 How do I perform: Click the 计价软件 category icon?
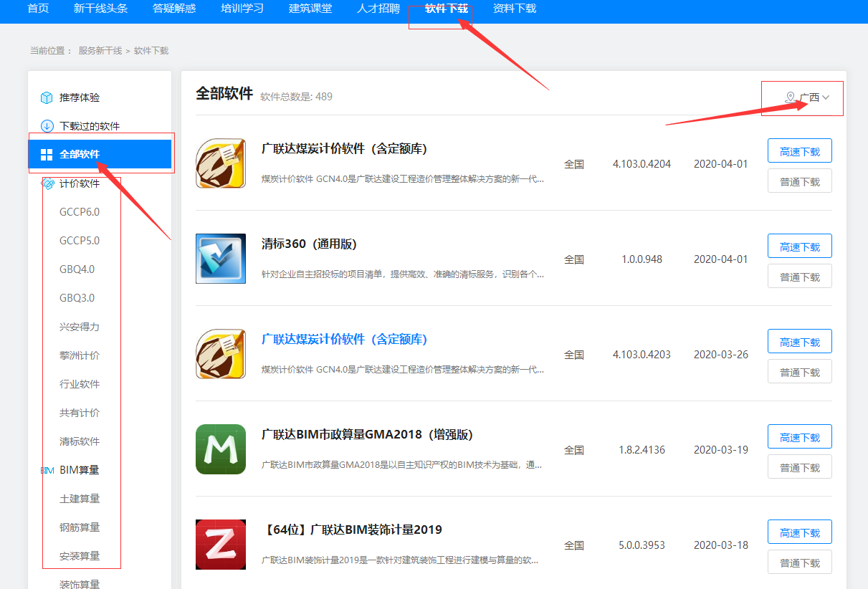(47, 183)
